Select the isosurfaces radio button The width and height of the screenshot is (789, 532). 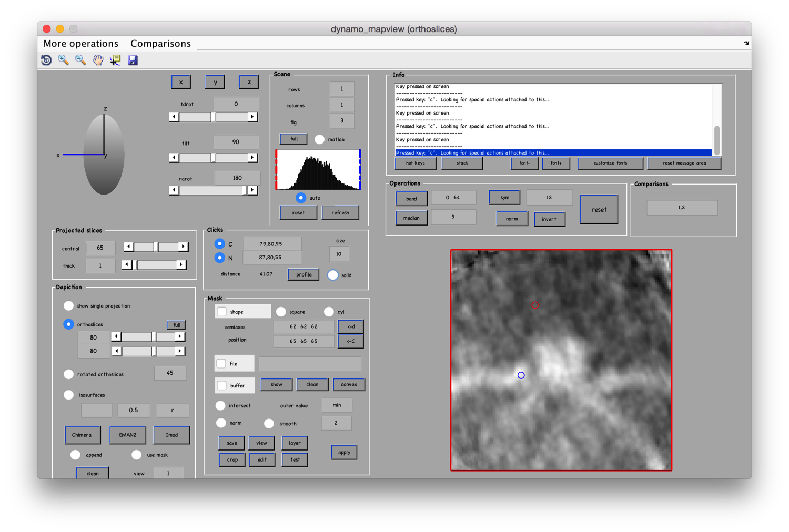point(69,395)
